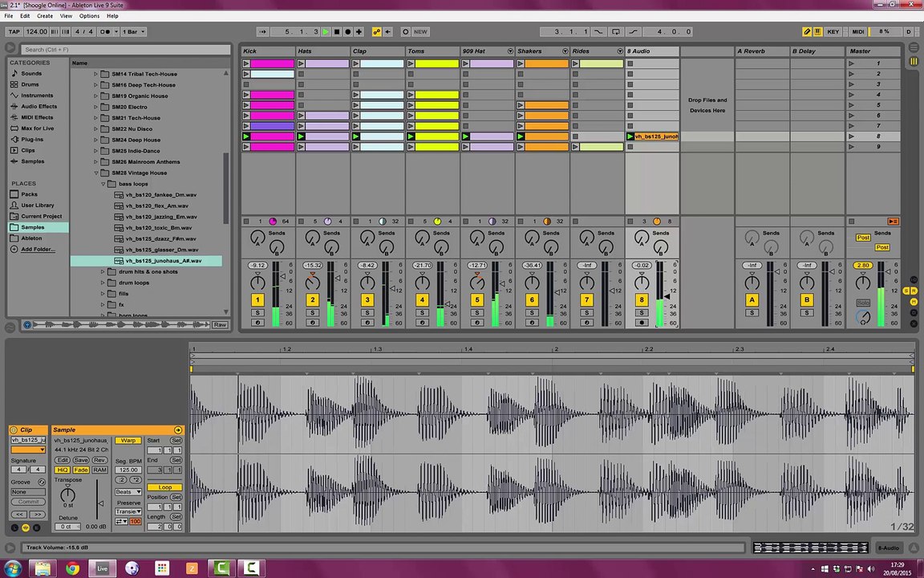The image size is (924, 578).
Task: Click the Session Record circle beside NEW
Action: 405,32
